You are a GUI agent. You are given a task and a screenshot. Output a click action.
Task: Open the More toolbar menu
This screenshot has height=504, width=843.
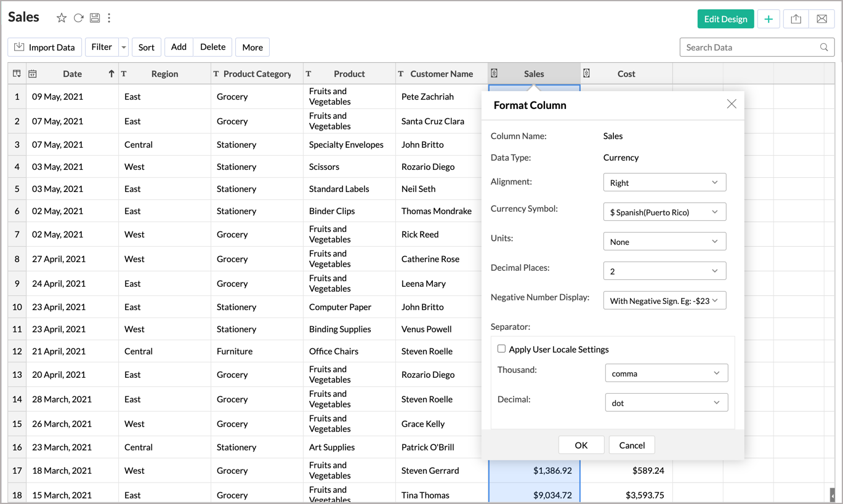(x=252, y=47)
